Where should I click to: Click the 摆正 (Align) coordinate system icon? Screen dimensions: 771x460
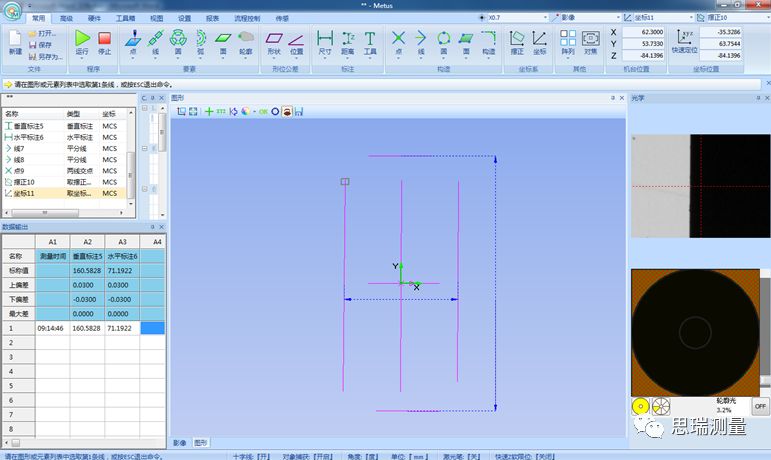click(x=518, y=41)
